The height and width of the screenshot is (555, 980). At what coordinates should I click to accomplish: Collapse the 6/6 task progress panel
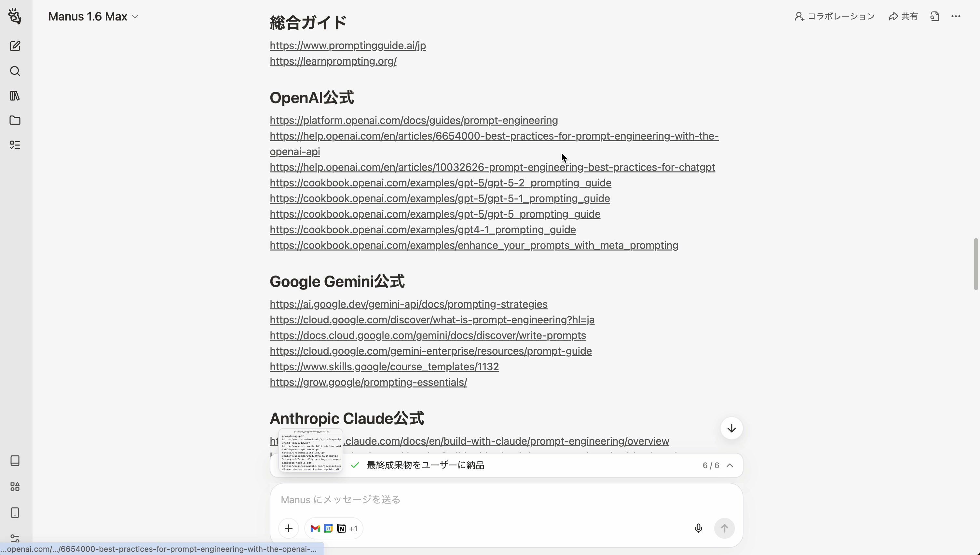point(730,465)
